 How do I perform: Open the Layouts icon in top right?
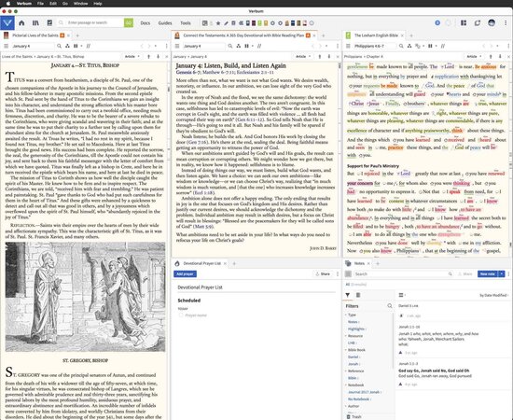pos(464,23)
